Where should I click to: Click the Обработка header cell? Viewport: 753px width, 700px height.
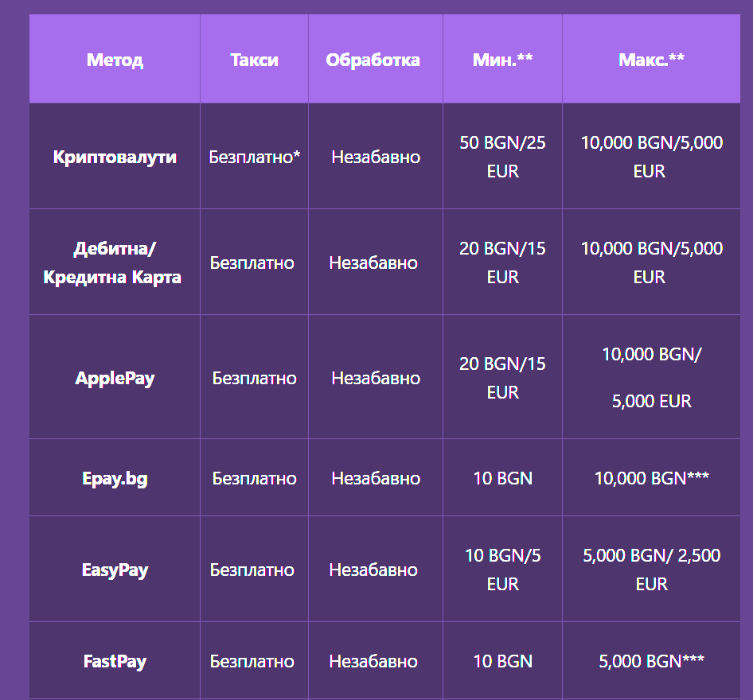pos(373,60)
